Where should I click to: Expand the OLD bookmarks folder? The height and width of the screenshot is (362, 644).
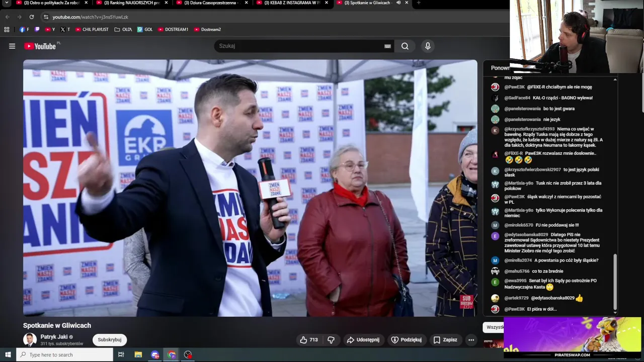click(123, 30)
